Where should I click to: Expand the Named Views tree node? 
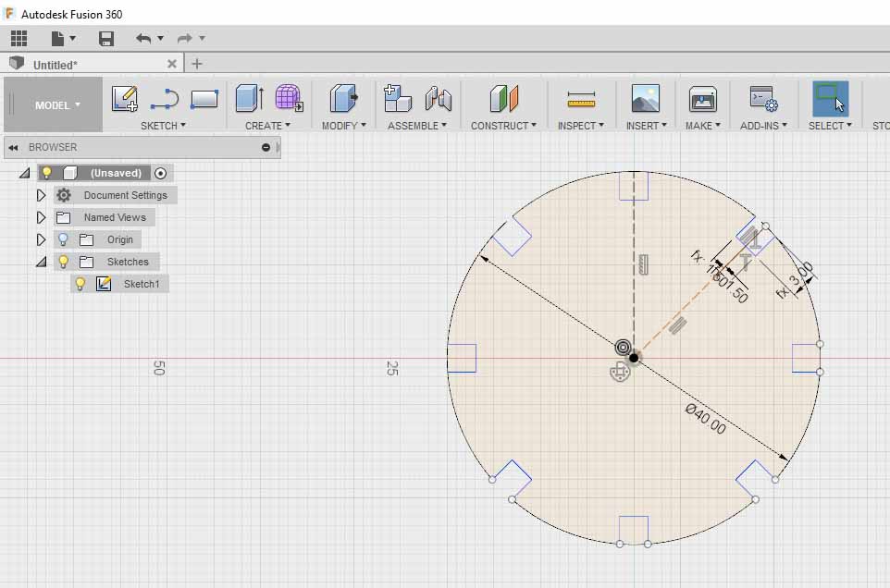tap(41, 217)
